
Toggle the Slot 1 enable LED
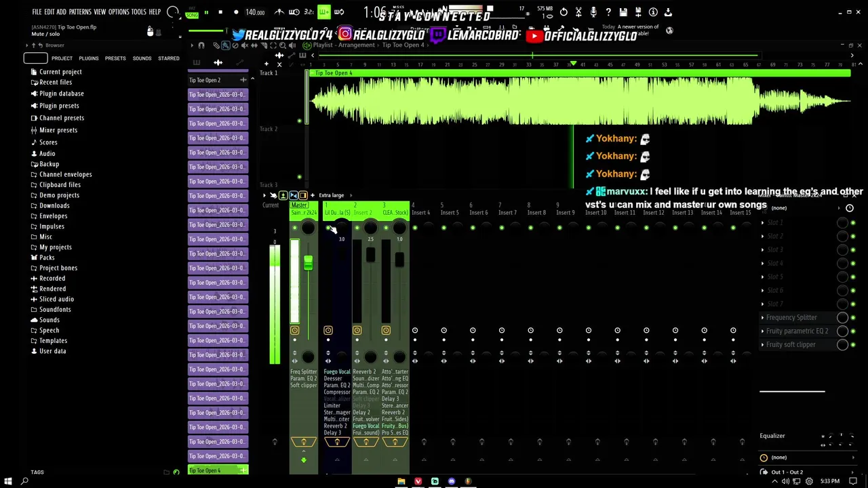(x=853, y=223)
